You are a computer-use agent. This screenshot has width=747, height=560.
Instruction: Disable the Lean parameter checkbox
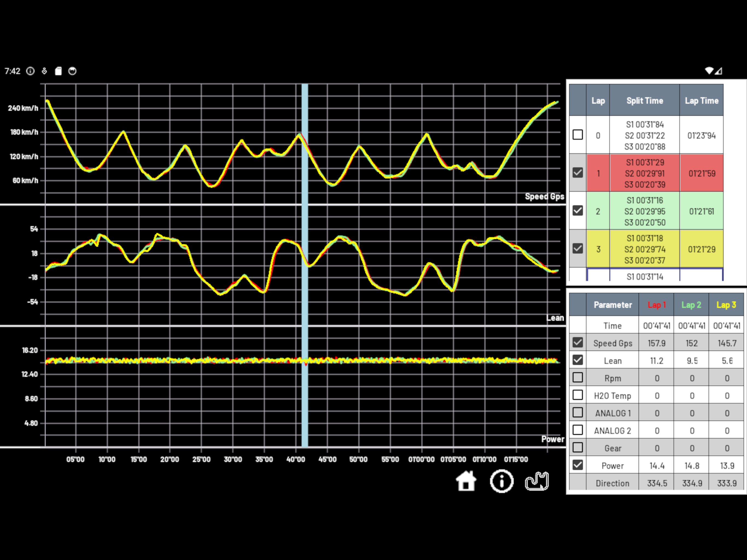(x=577, y=360)
